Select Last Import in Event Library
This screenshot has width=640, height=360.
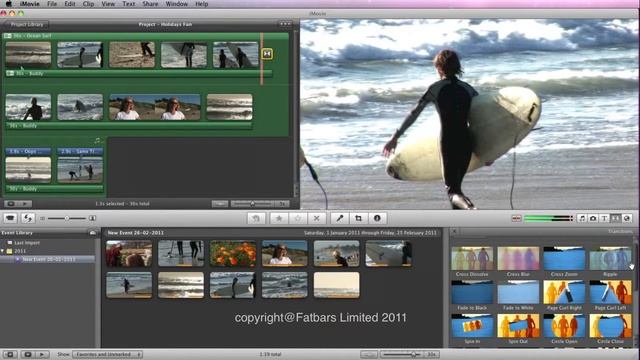coord(27,243)
